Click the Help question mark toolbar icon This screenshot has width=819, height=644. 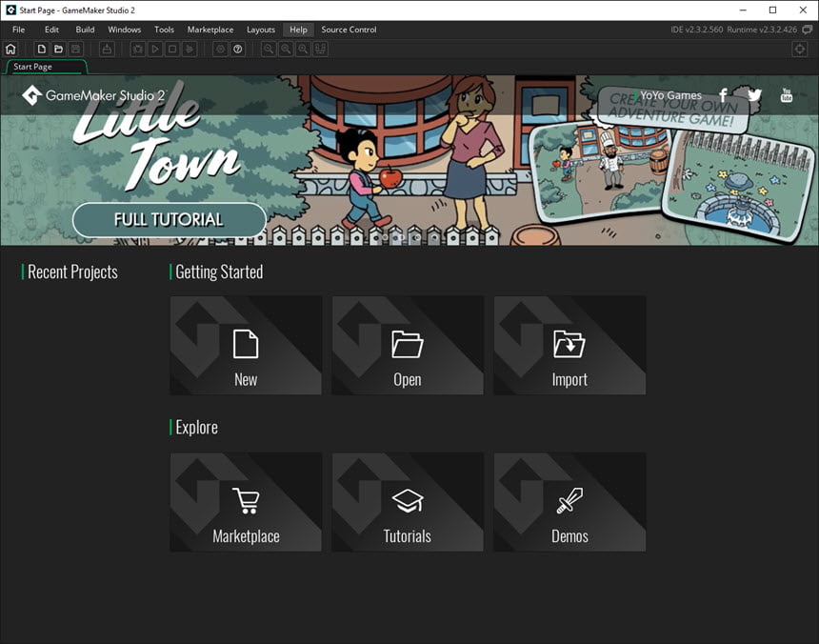[x=238, y=50]
